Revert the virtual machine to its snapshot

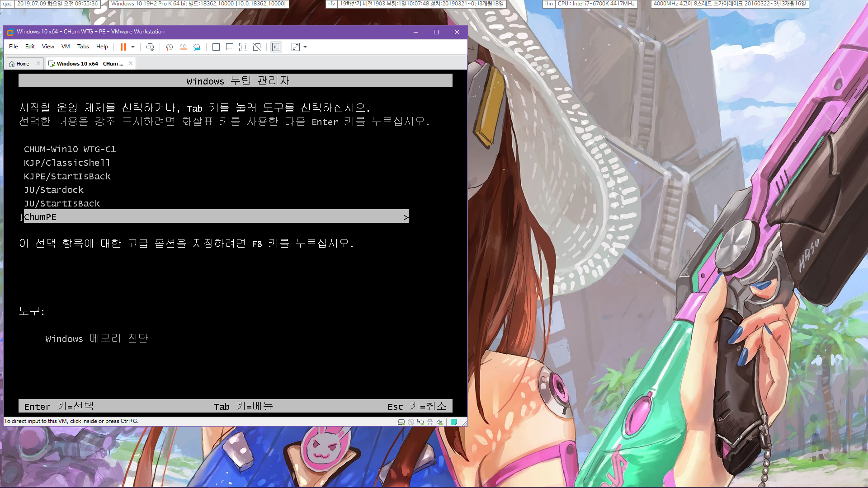click(183, 47)
